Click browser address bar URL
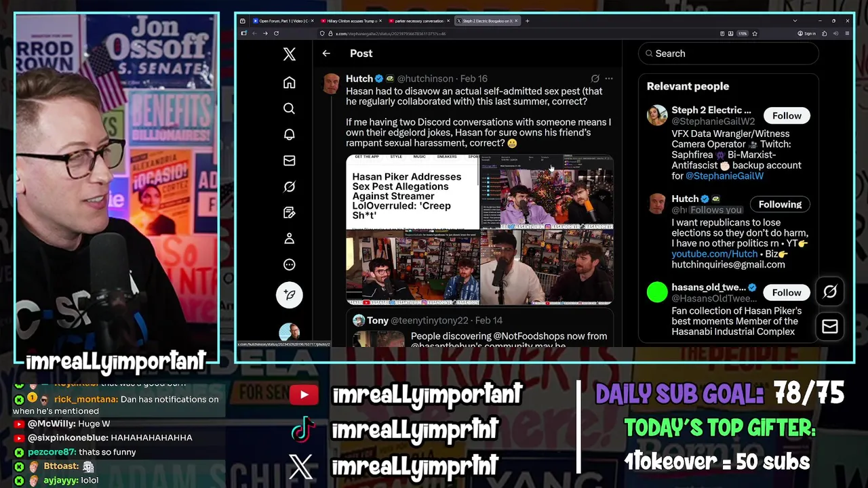 pyautogui.click(x=391, y=33)
